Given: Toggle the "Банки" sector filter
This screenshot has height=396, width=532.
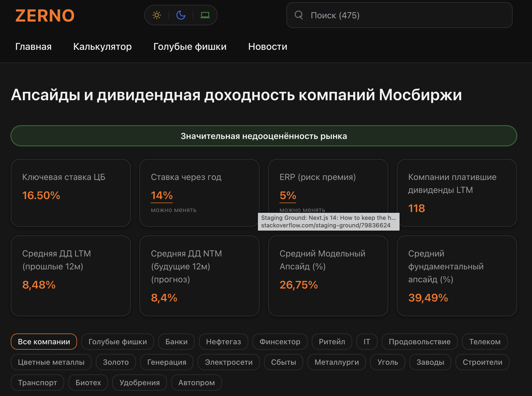Looking at the screenshot, I should [176, 341].
